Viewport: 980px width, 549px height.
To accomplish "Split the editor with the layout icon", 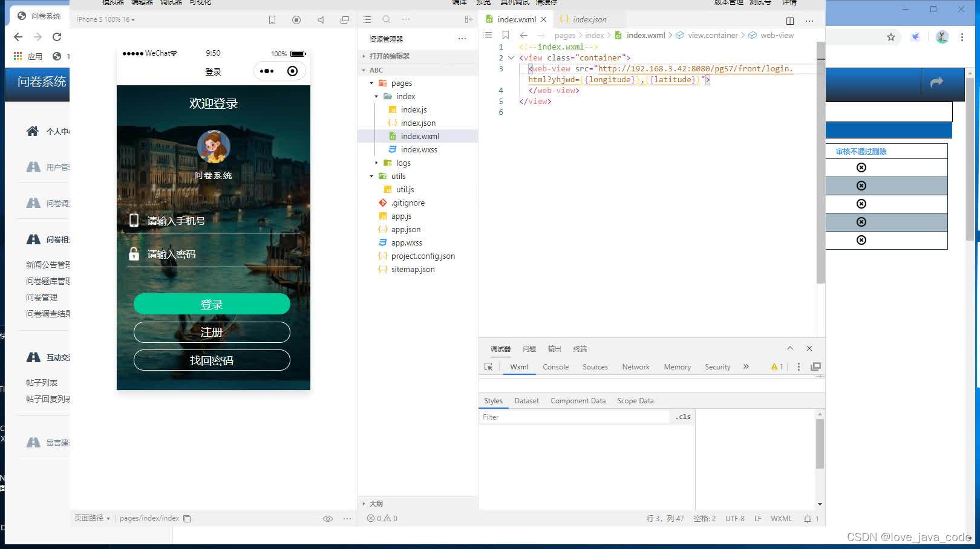I will tap(790, 21).
